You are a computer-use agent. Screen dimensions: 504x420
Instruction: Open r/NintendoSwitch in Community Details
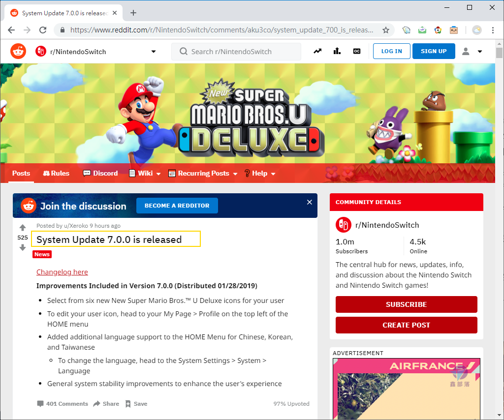[x=387, y=225]
